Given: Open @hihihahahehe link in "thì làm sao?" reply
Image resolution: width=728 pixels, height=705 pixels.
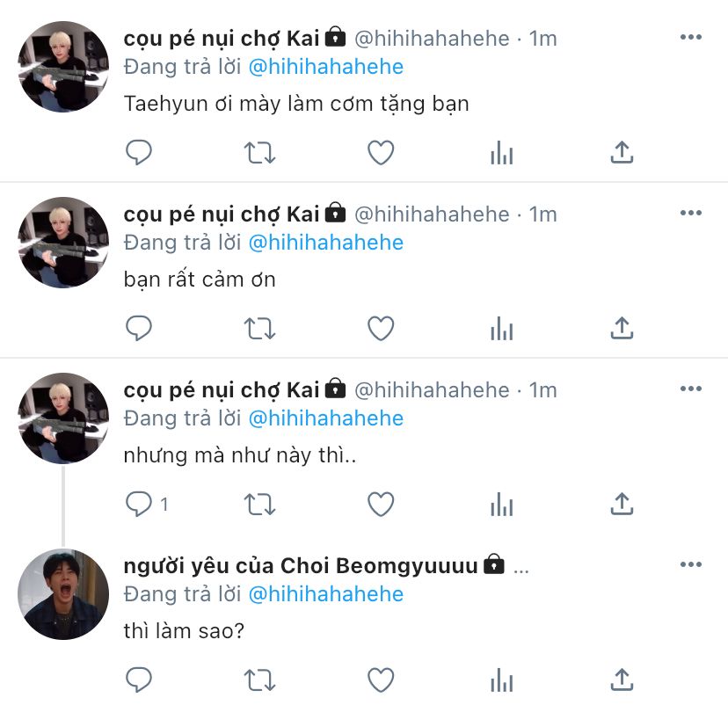Looking at the screenshot, I should click(326, 594).
